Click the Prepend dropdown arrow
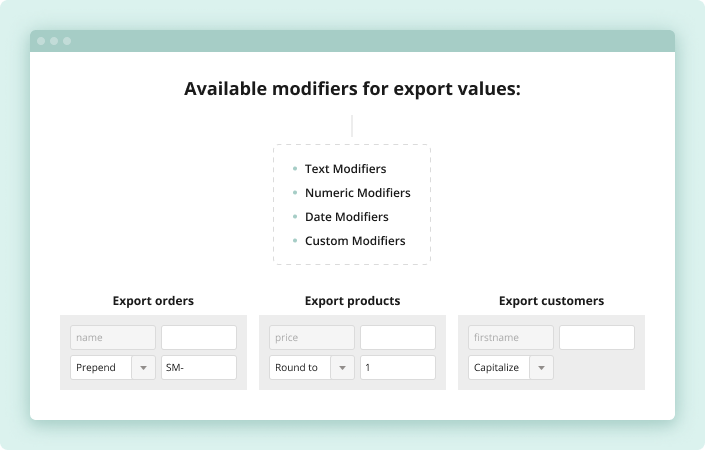The height and width of the screenshot is (450, 705). point(144,368)
